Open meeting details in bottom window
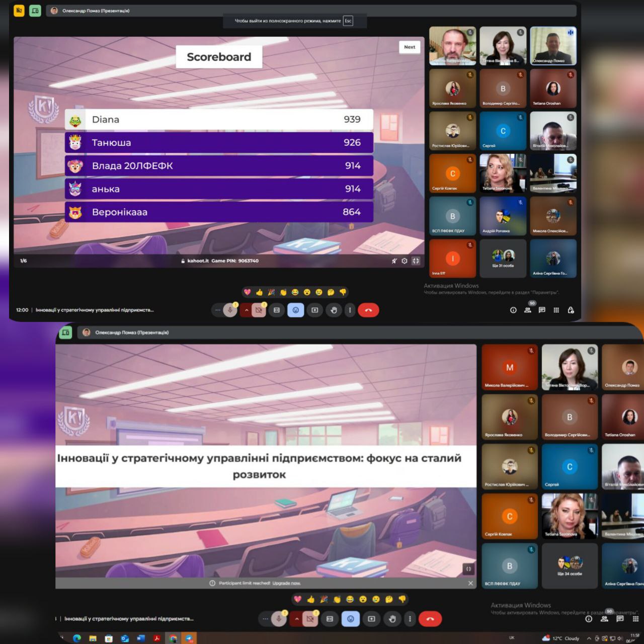Viewport: 644px width, 644px height. click(589, 619)
